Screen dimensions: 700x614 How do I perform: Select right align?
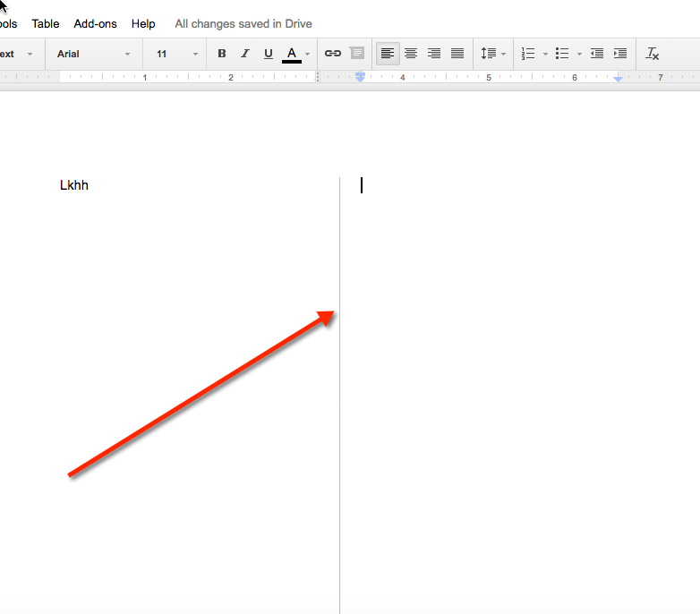tap(434, 54)
